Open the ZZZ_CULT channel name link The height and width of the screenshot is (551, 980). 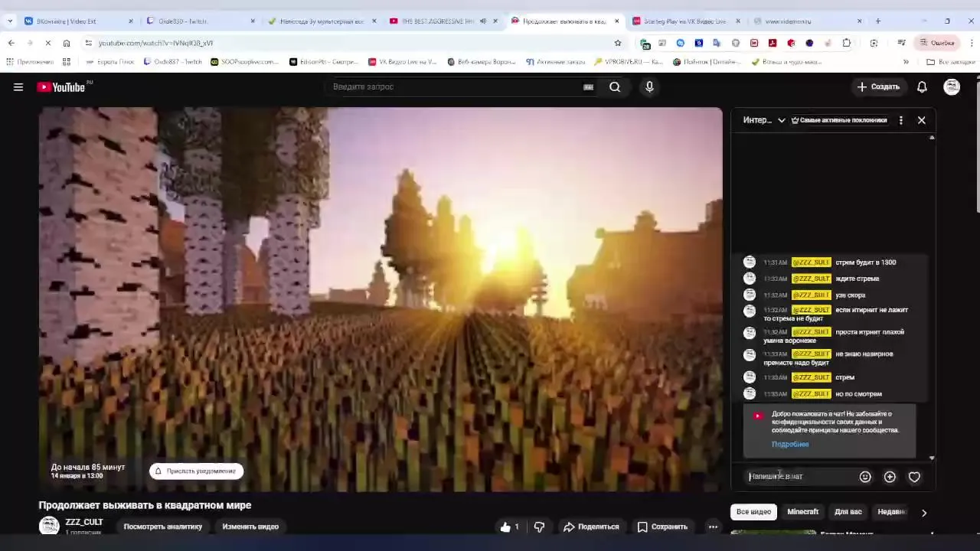pyautogui.click(x=84, y=522)
